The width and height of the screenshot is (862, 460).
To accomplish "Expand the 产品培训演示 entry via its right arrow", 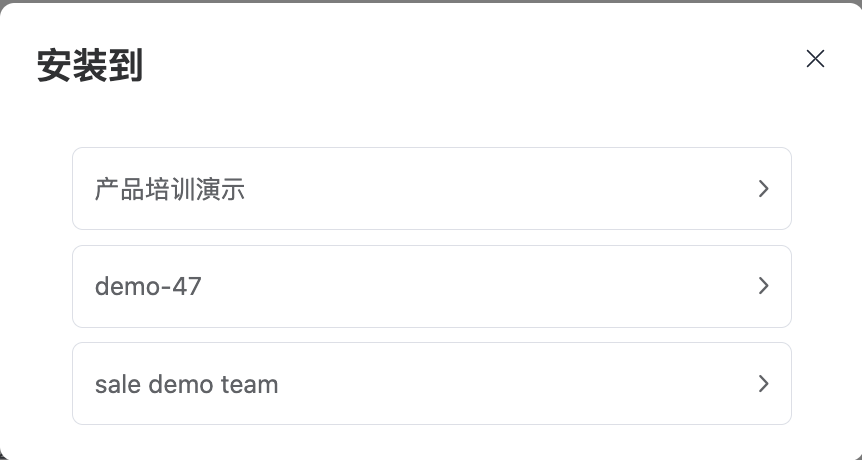I will (763, 189).
